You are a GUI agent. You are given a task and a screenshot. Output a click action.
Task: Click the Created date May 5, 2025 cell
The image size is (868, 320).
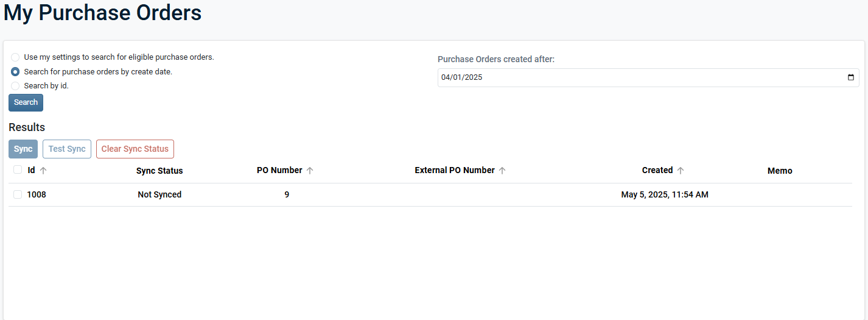pyautogui.click(x=665, y=194)
